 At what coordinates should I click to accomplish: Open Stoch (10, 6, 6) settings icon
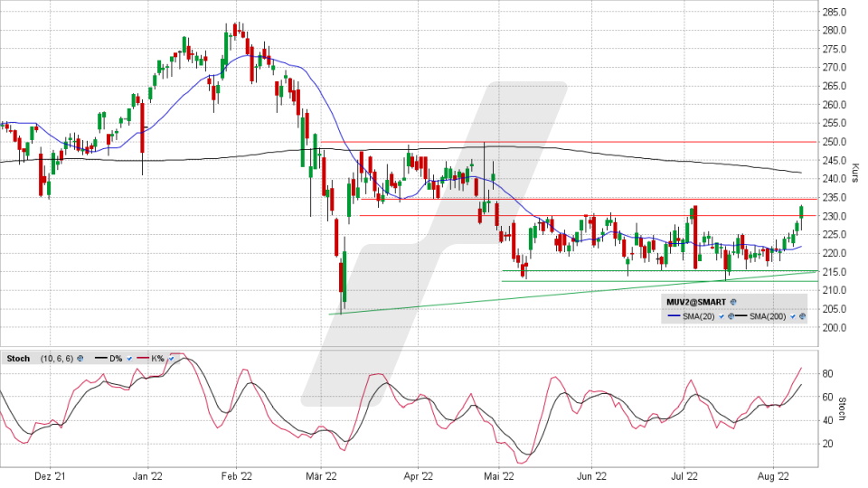click(x=80, y=359)
